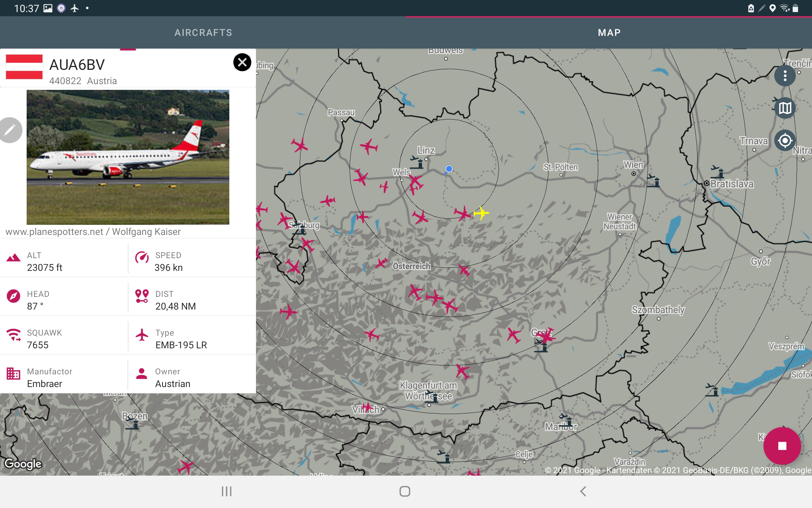Tap the HEAD value 87 °

pyautogui.click(x=35, y=306)
